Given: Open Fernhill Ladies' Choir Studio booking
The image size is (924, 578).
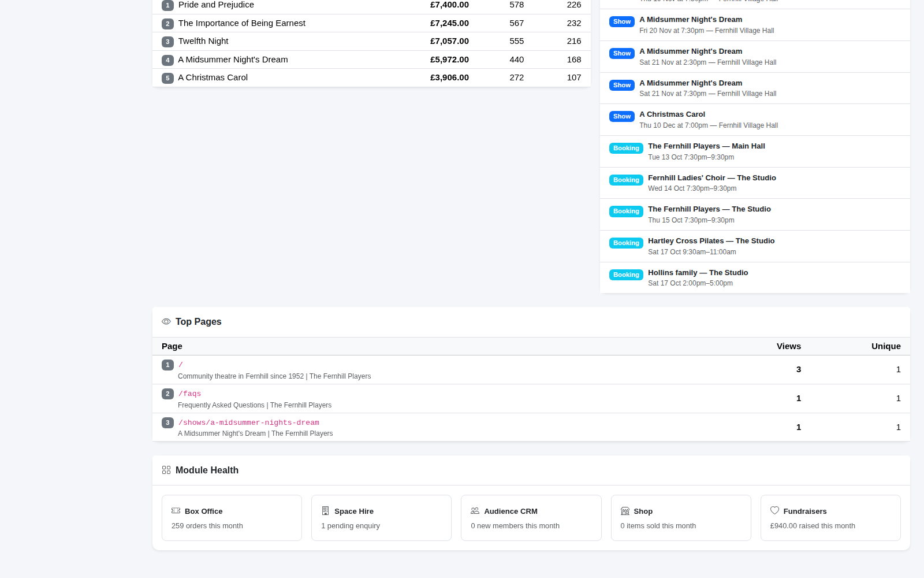Looking at the screenshot, I should [755, 183].
